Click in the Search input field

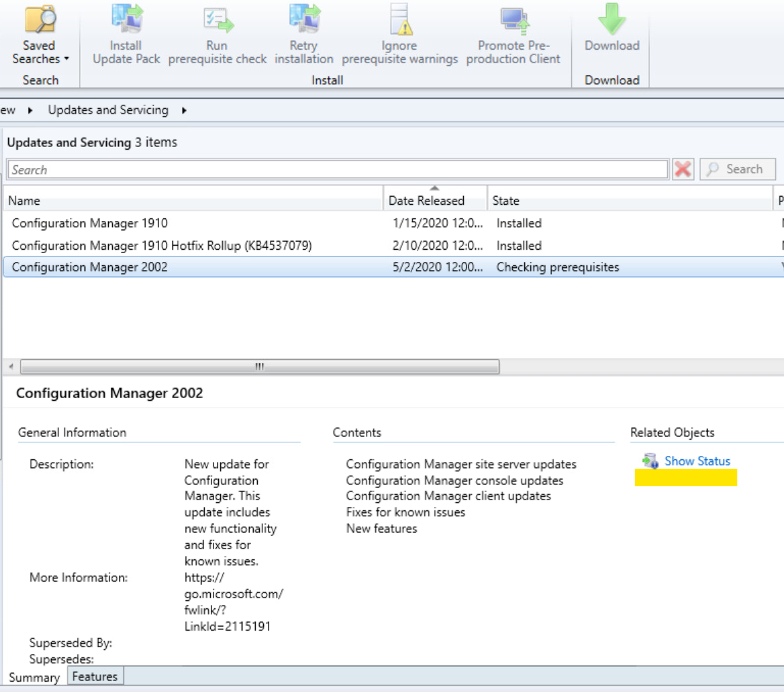(x=337, y=169)
